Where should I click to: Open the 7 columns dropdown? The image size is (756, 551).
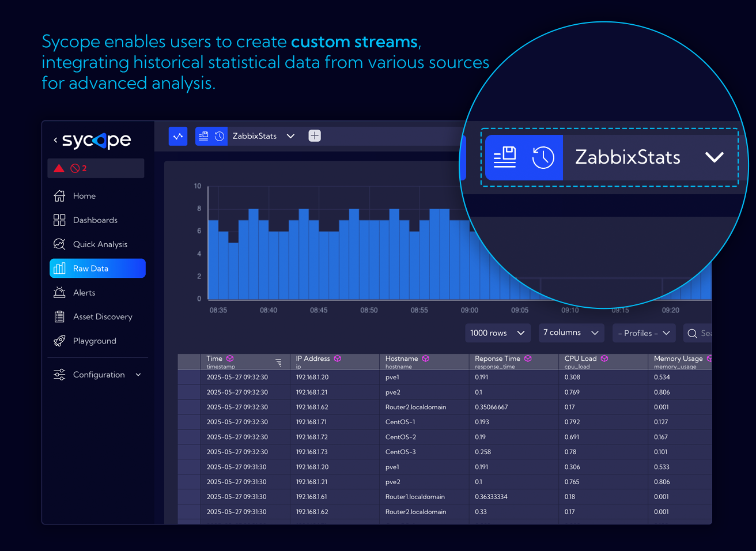tap(571, 333)
